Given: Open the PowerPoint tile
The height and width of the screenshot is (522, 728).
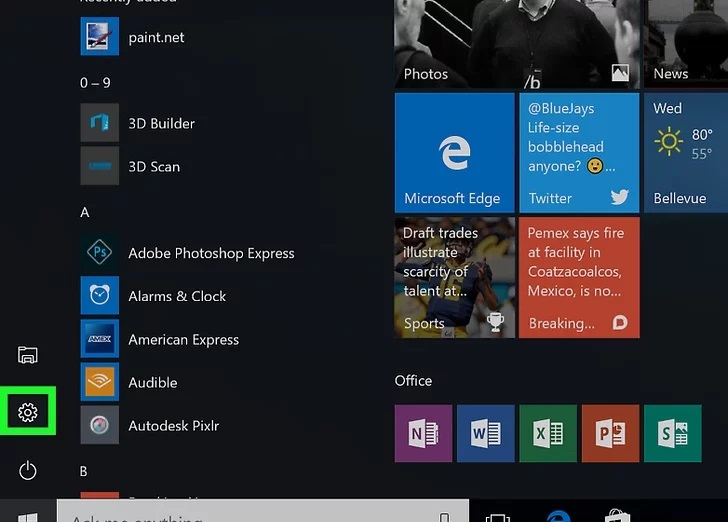Looking at the screenshot, I should [x=611, y=433].
